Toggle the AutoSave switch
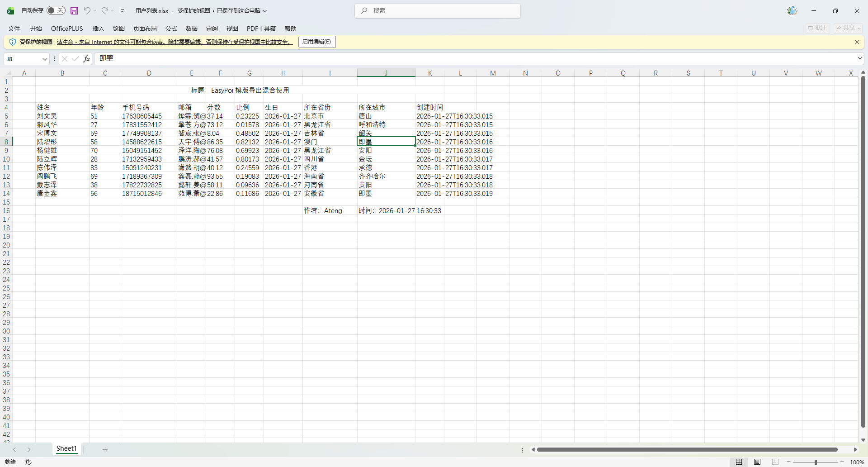Viewport: 868px width, 467px height. click(x=56, y=10)
